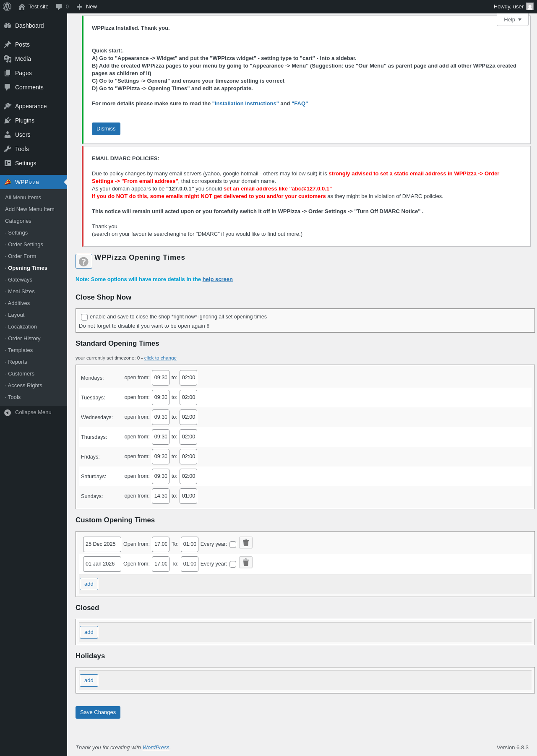Edit Thursdays open from time field

pyautogui.click(x=161, y=437)
